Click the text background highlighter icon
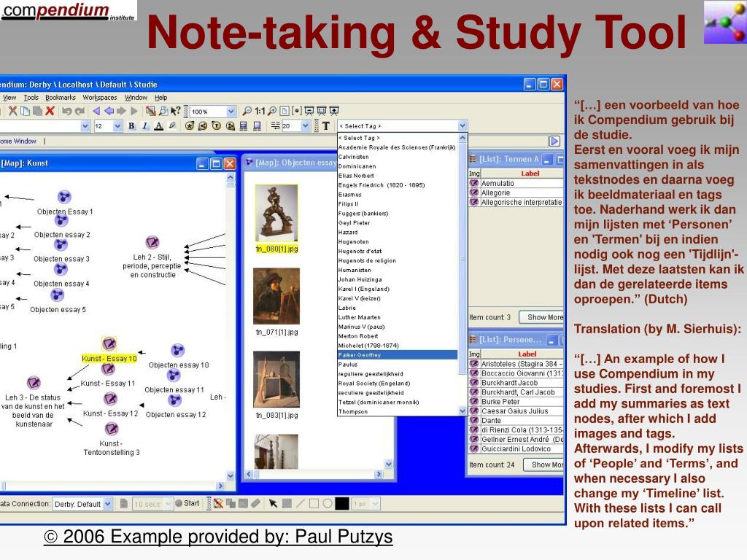The image size is (747, 560). (172, 125)
